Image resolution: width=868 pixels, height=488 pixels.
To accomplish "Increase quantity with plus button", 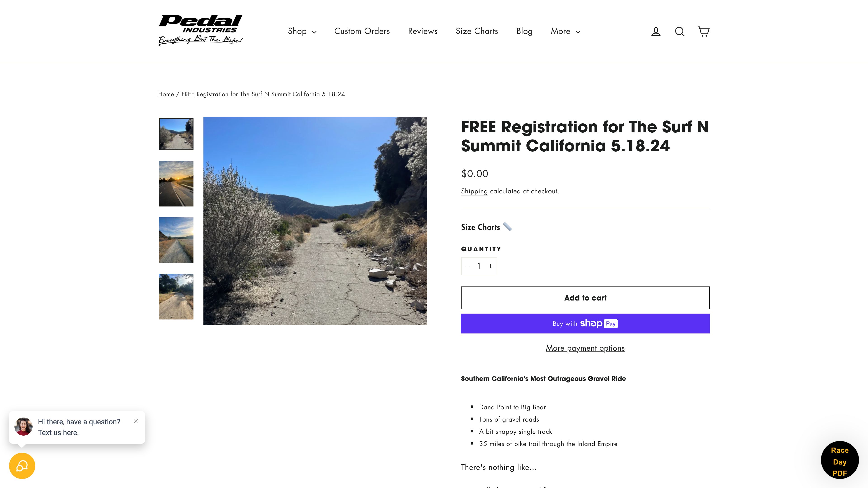I will (490, 266).
